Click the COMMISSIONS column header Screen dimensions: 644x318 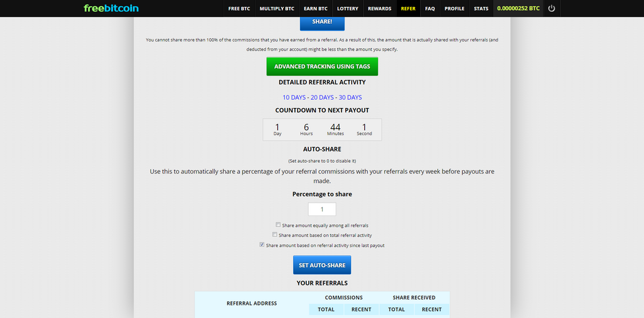[344, 297]
